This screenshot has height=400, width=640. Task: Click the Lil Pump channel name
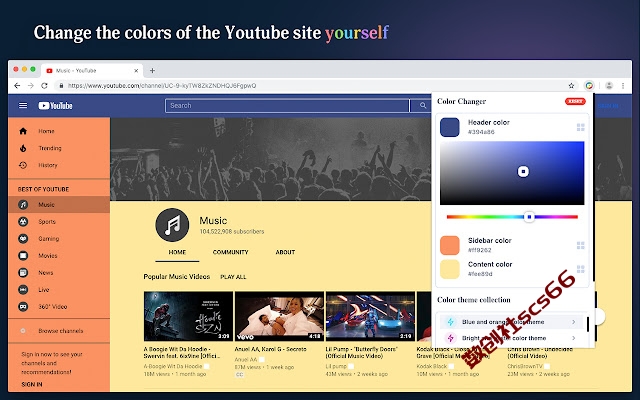[x=336, y=366]
